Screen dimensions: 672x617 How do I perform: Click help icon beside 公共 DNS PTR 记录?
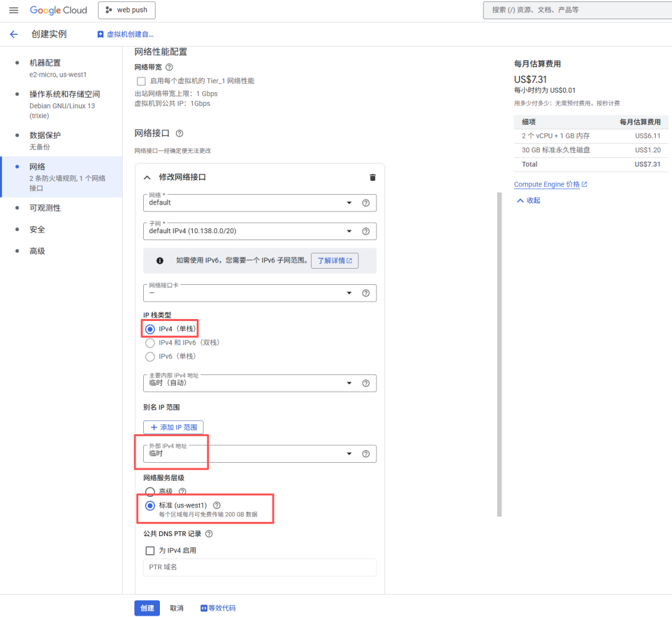click(x=209, y=534)
